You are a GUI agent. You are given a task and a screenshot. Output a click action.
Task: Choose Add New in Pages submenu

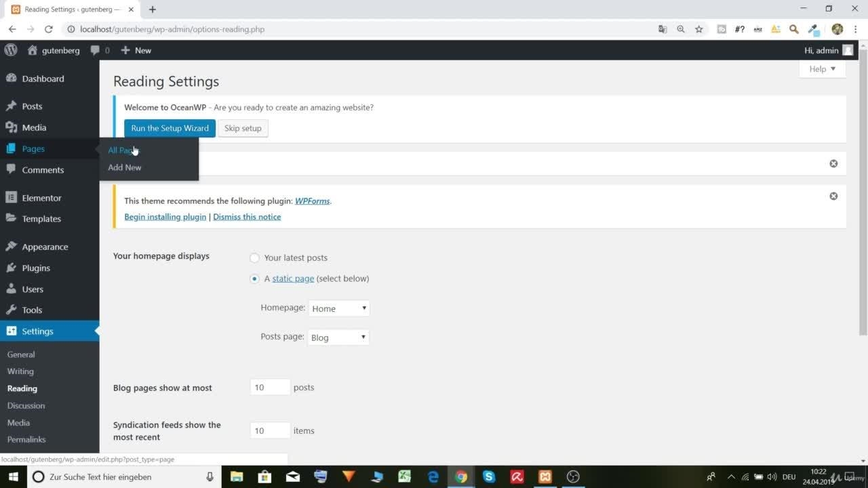pos(125,167)
